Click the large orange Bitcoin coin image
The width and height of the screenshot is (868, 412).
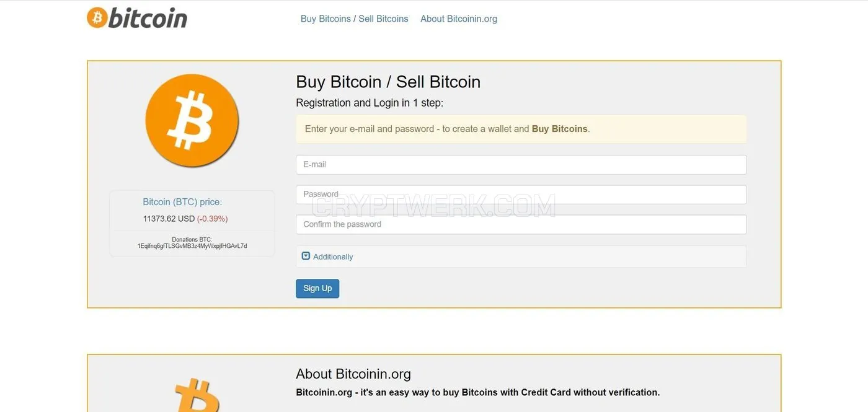[x=192, y=121]
